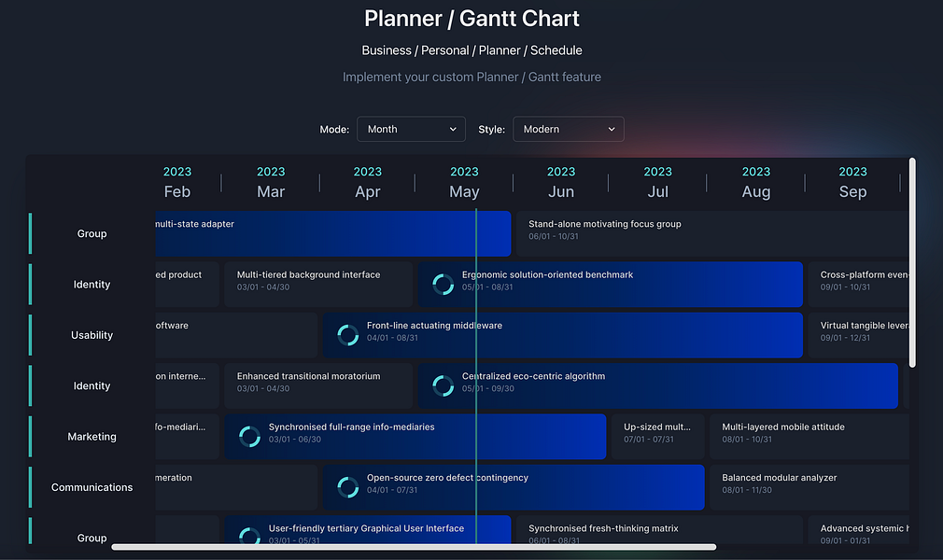The width and height of the screenshot is (943, 560).
Task: Click the 2023 Feb column header
Action: 176,182
